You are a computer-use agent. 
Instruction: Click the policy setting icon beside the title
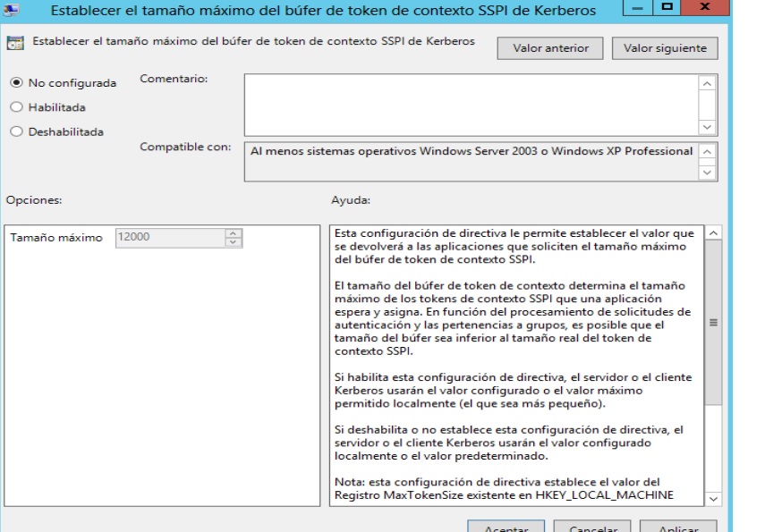[x=17, y=43]
